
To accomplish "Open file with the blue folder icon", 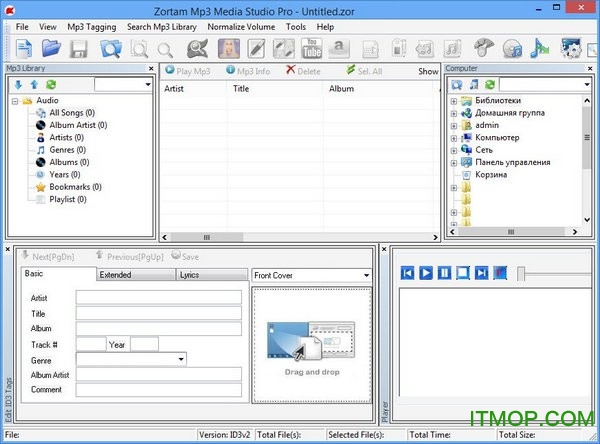I will [x=51, y=49].
